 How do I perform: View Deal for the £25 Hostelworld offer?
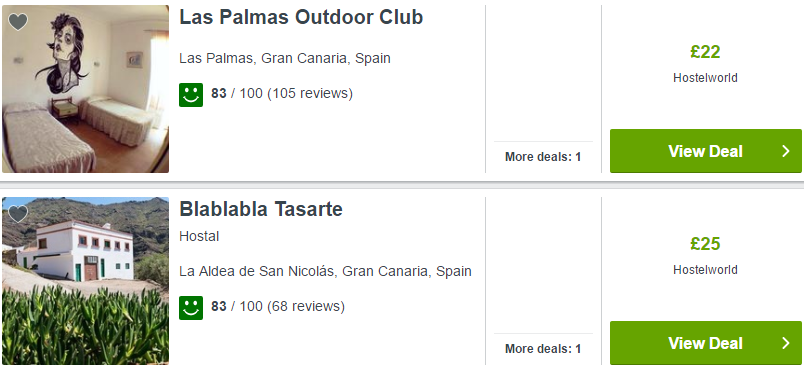click(x=706, y=343)
